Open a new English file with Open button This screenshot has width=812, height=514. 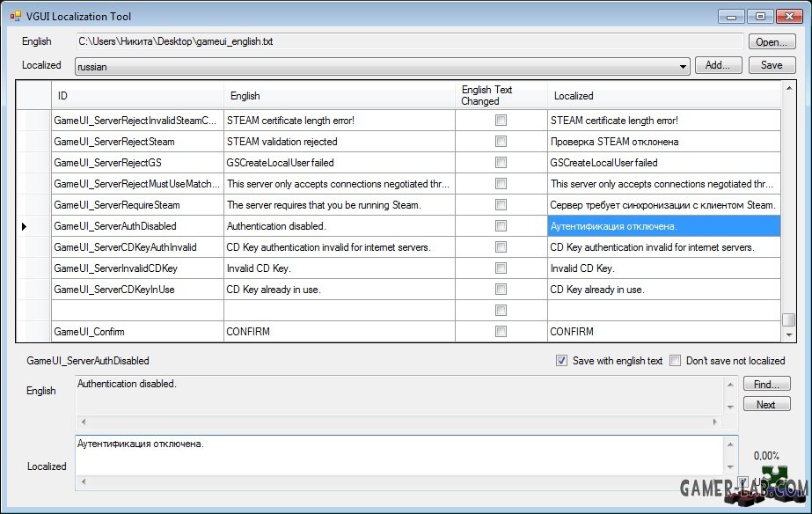pos(771,42)
